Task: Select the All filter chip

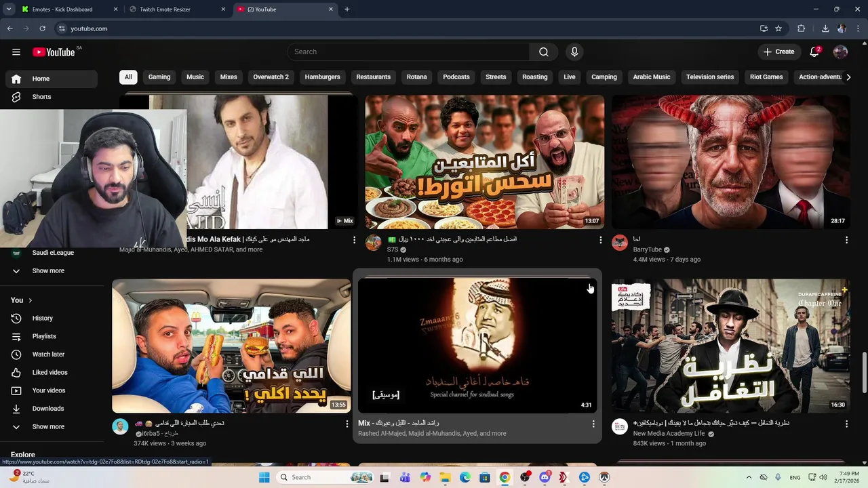Action: click(x=128, y=77)
